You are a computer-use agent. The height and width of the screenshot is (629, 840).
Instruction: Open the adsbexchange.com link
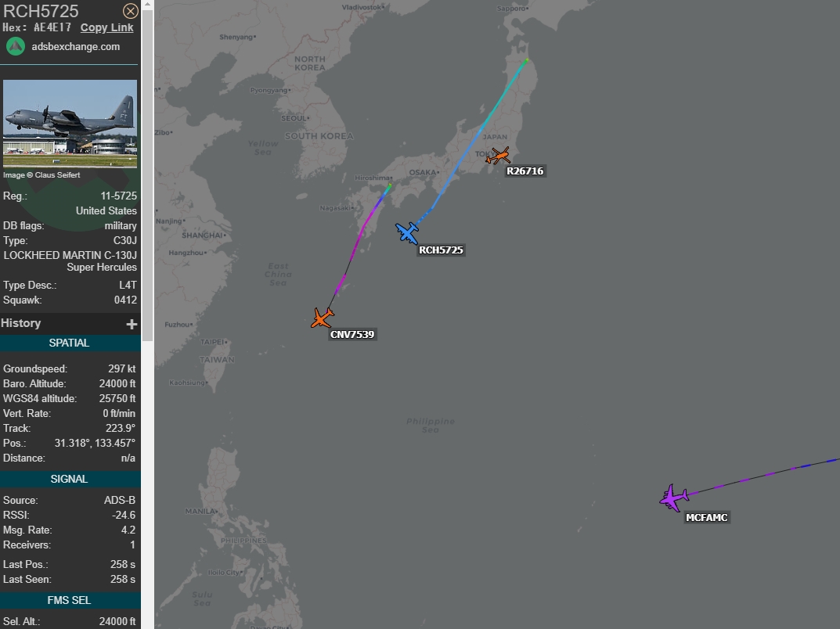[75, 47]
